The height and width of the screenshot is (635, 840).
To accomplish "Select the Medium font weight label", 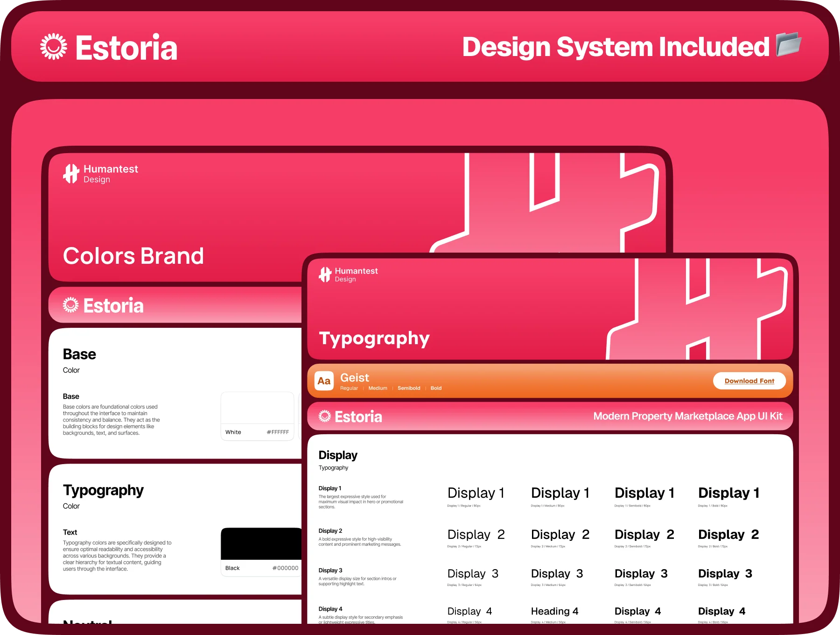I will (378, 388).
